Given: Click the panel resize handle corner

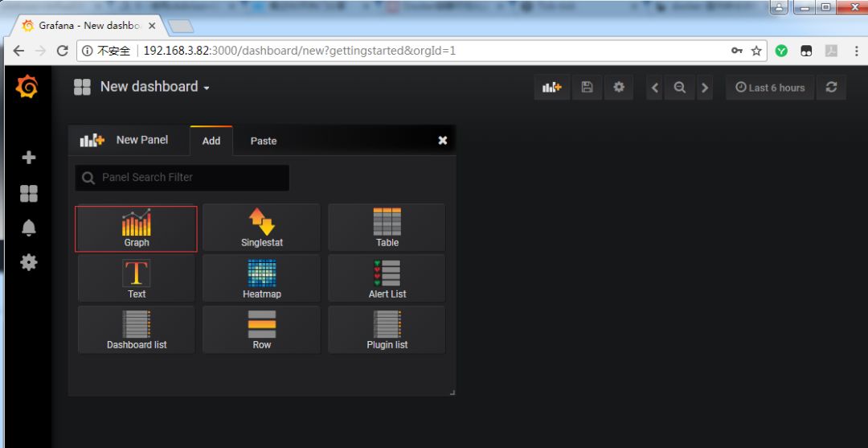Looking at the screenshot, I should pyautogui.click(x=452, y=392).
